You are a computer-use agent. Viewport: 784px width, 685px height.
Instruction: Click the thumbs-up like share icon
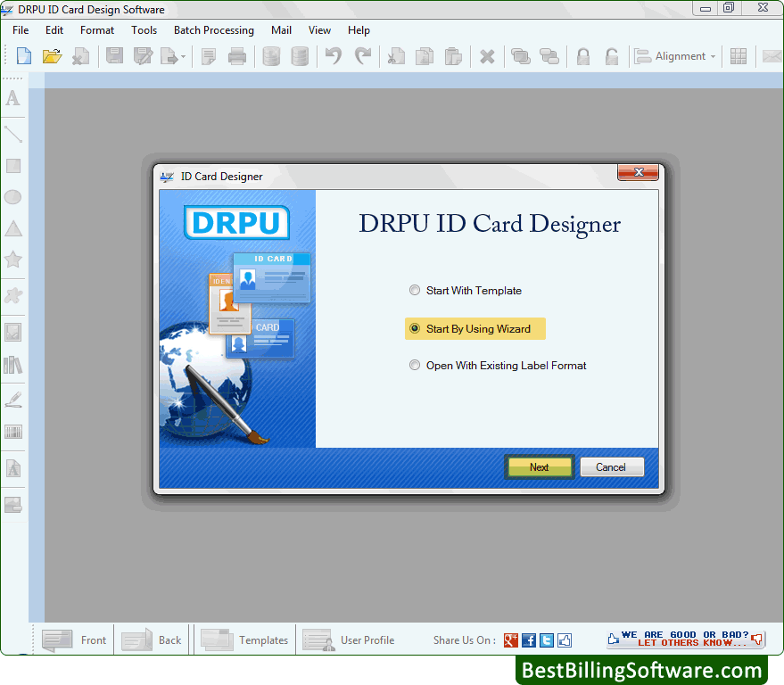click(565, 640)
